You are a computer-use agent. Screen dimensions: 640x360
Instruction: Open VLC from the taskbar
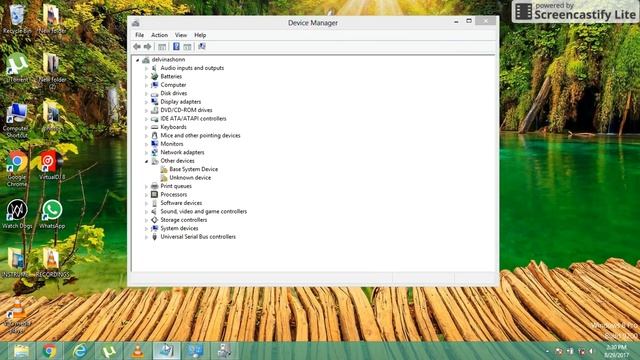coord(138,351)
